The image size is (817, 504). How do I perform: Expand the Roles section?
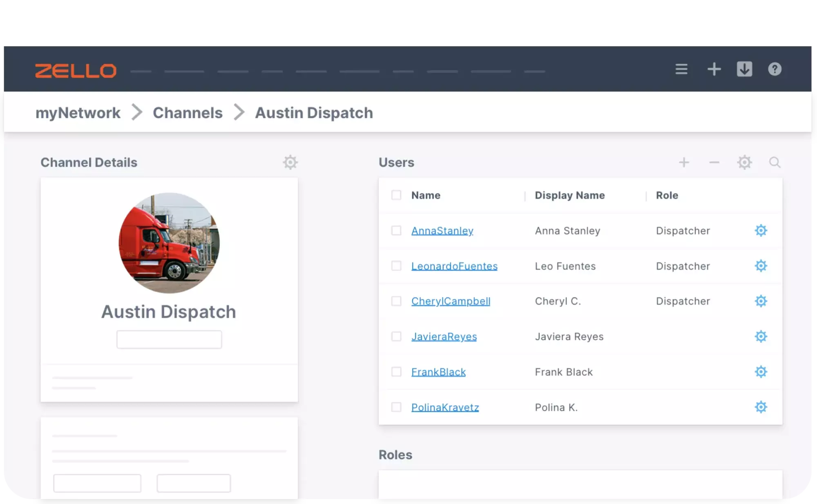pyautogui.click(x=396, y=455)
